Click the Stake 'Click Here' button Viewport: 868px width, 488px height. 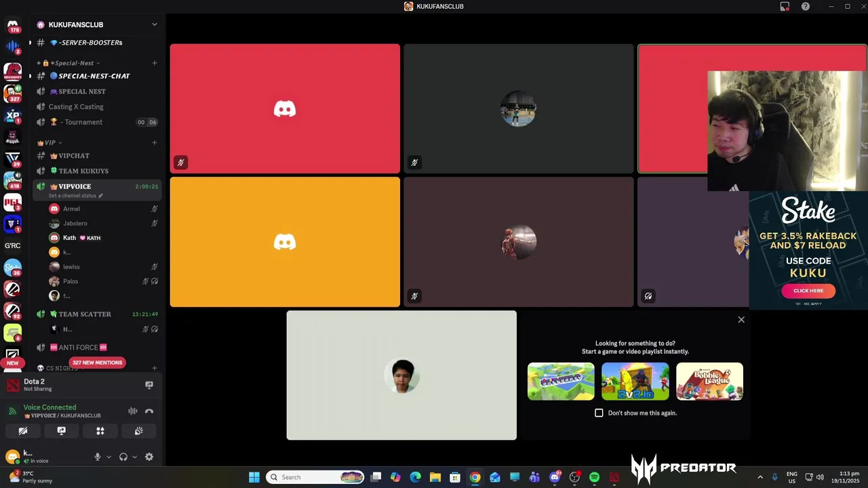[x=808, y=291]
